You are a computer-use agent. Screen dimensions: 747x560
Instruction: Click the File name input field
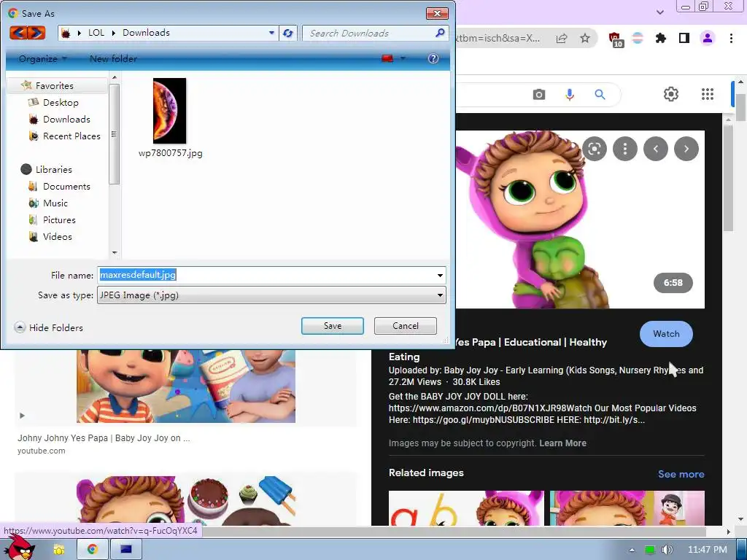point(267,275)
